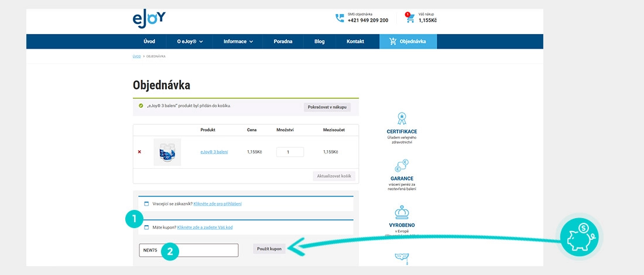Click the Použít kupon button
644x275 pixels.
pos(269,249)
